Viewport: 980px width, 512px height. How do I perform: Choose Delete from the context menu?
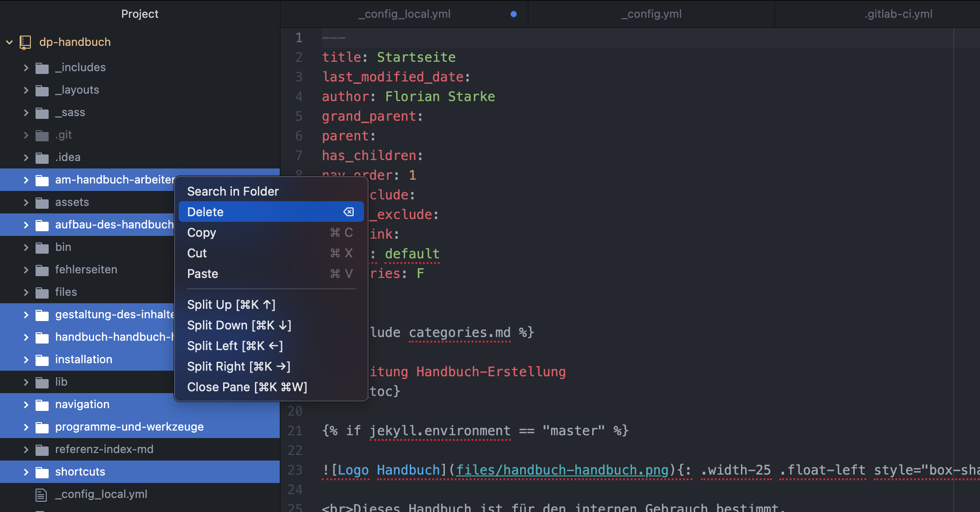pos(206,212)
